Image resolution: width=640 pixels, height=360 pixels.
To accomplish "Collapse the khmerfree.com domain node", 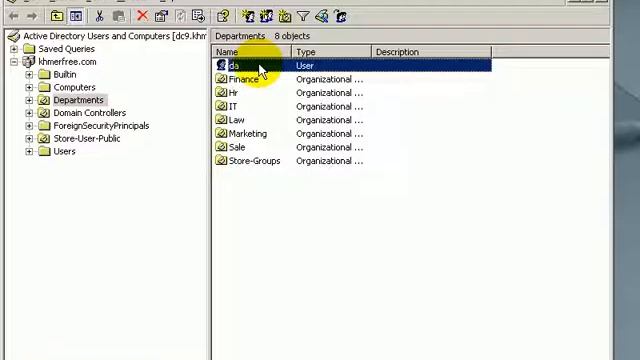I will (14, 62).
